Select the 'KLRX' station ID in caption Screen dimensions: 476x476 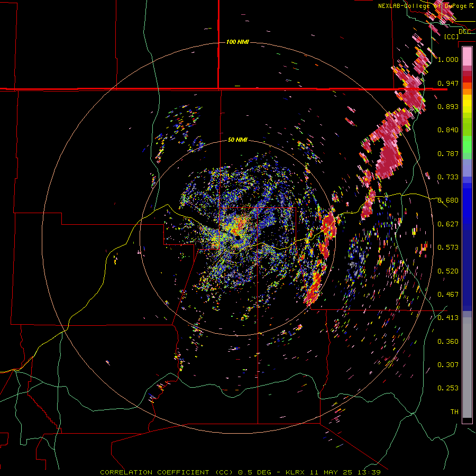[296, 472]
